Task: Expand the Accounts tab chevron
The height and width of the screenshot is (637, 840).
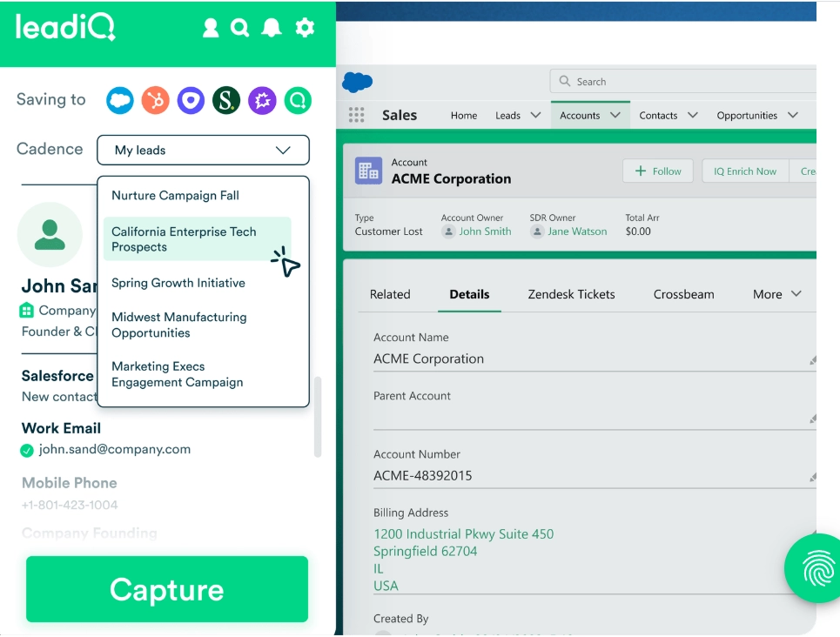Action: click(615, 115)
